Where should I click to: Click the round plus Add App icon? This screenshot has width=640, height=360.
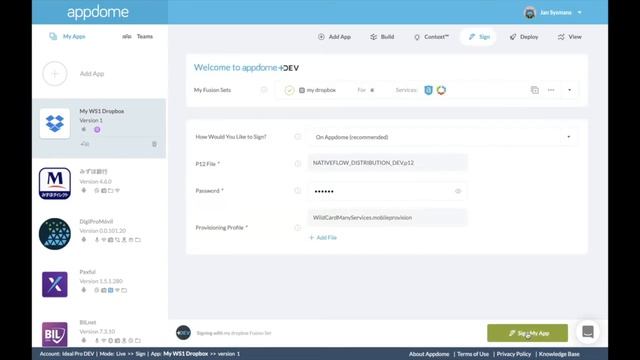click(55, 73)
